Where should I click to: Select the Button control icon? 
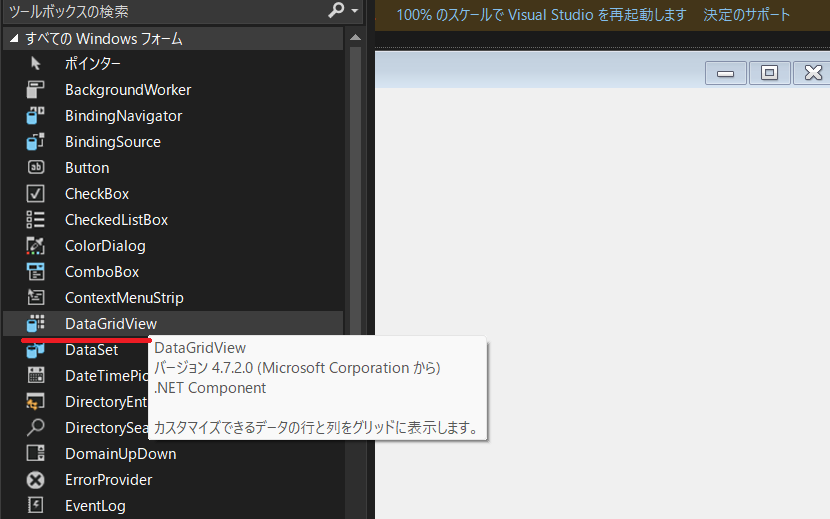coord(36,168)
